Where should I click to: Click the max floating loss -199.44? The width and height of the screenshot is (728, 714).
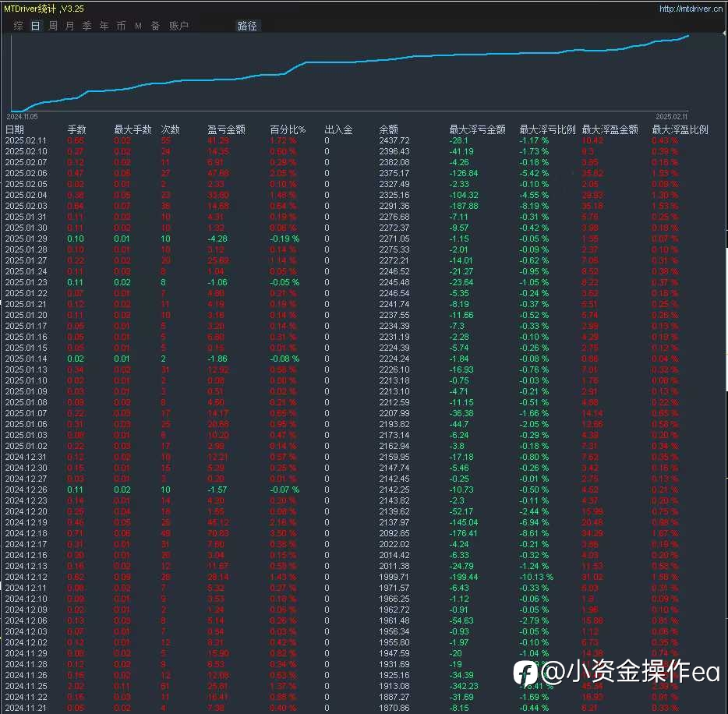tap(464, 577)
